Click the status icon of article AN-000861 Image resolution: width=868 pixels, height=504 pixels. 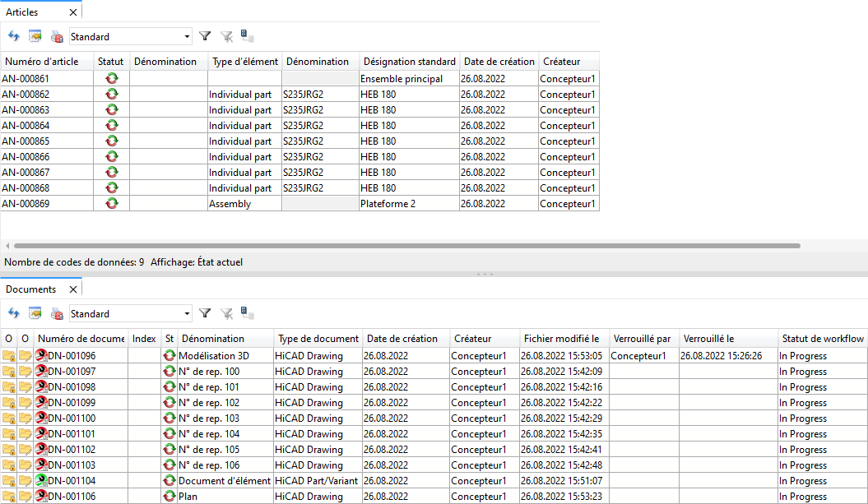pyautogui.click(x=111, y=79)
